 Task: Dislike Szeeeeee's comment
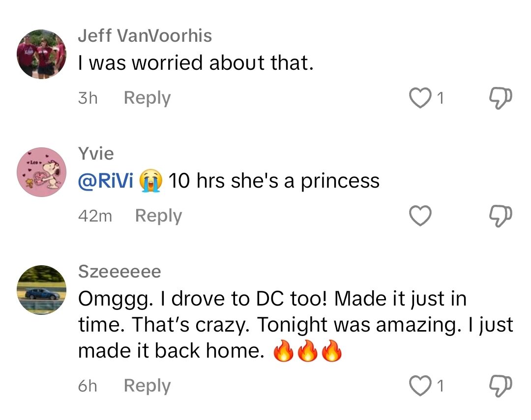pos(500,386)
